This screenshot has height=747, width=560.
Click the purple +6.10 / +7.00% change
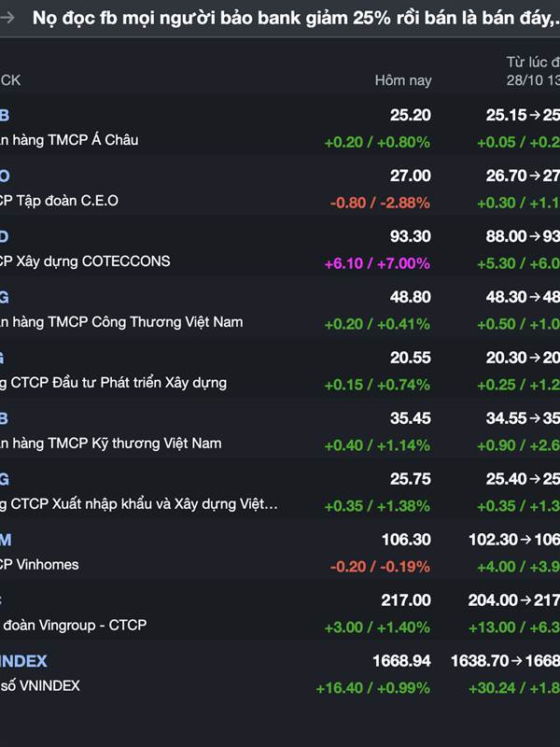376,263
